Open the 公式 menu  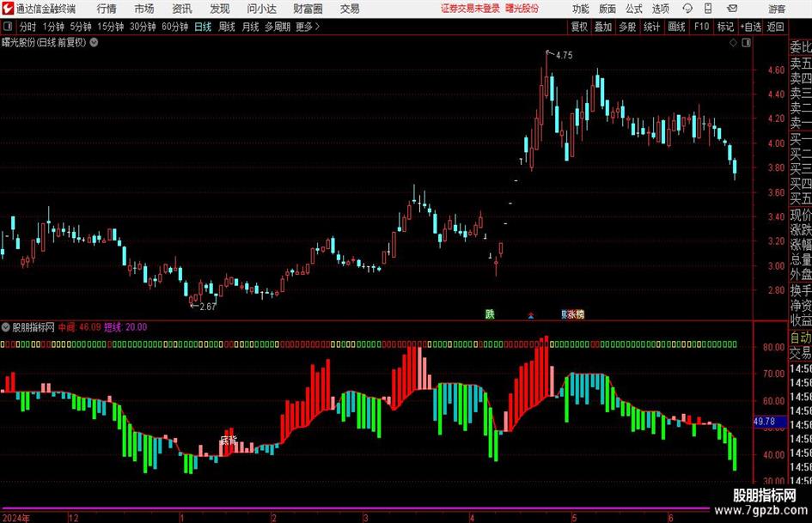[x=634, y=9]
